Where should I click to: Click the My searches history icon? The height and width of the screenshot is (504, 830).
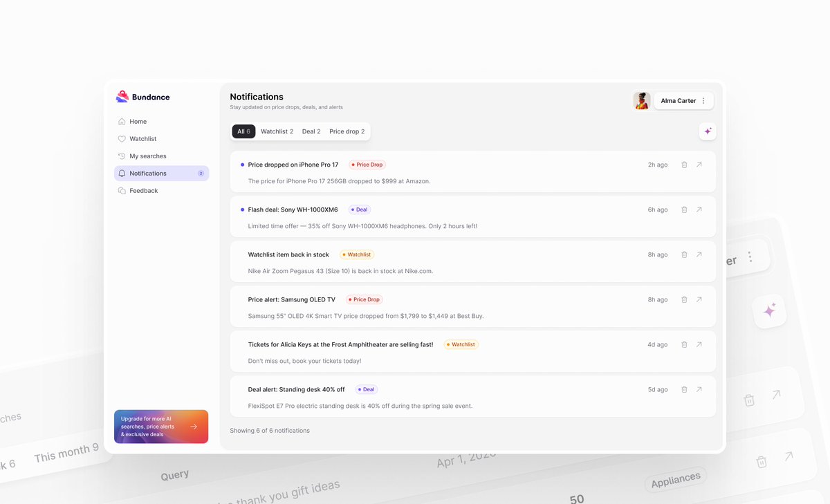[x=122, y=156]
